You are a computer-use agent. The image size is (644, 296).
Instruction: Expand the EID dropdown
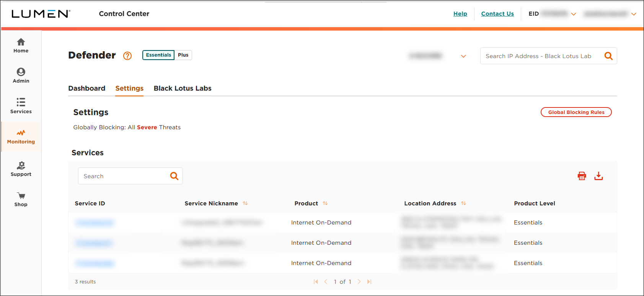coord(574,14)
